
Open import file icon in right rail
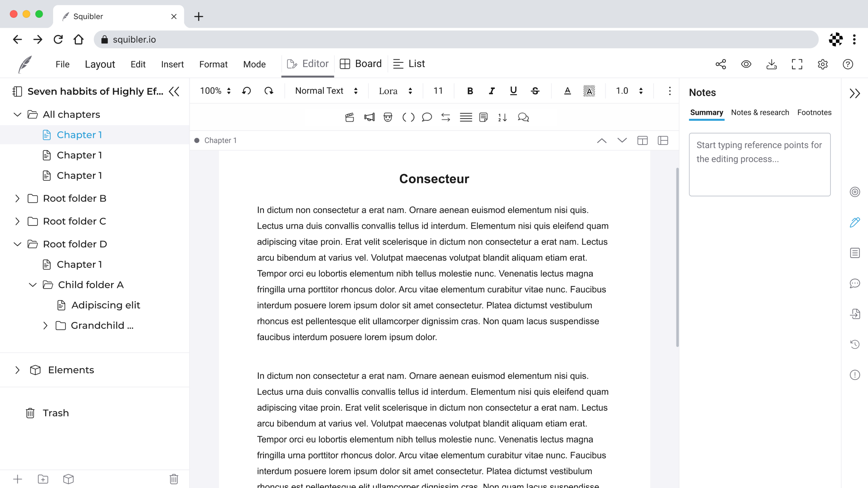tap(855, 314)
